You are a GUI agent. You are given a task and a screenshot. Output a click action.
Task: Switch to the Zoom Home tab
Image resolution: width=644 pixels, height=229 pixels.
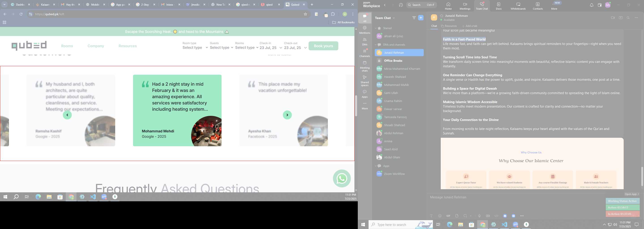coord(448,6)
